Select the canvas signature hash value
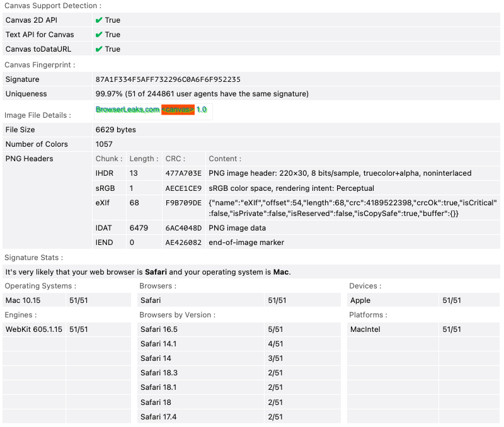Image resolution: width=504 pixels, height=427 pixels. coord(168,79)
